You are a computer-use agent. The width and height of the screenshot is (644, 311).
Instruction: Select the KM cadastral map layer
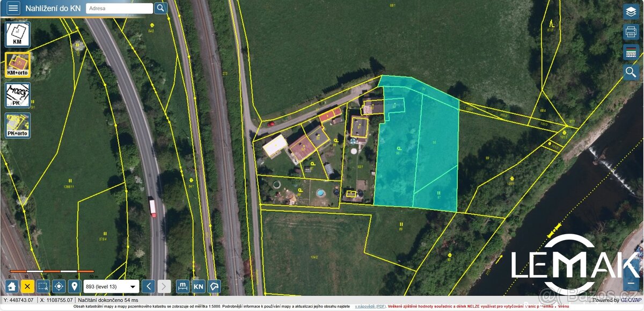18,34
